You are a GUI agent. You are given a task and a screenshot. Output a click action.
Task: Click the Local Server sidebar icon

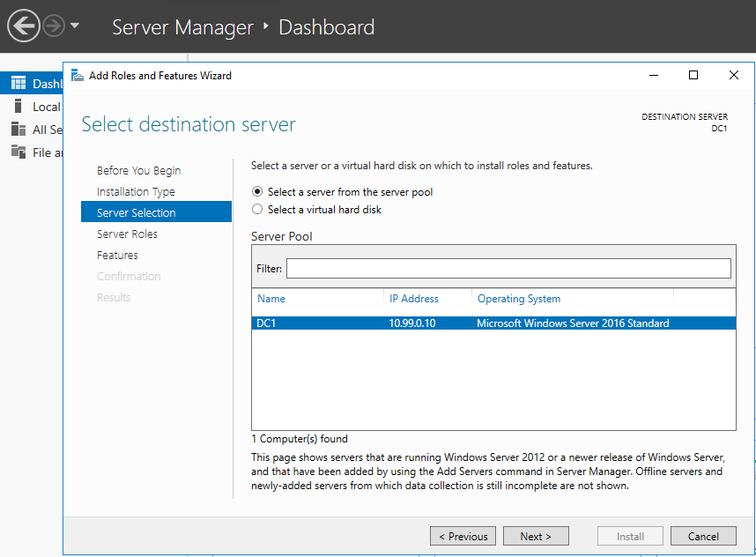18,107
